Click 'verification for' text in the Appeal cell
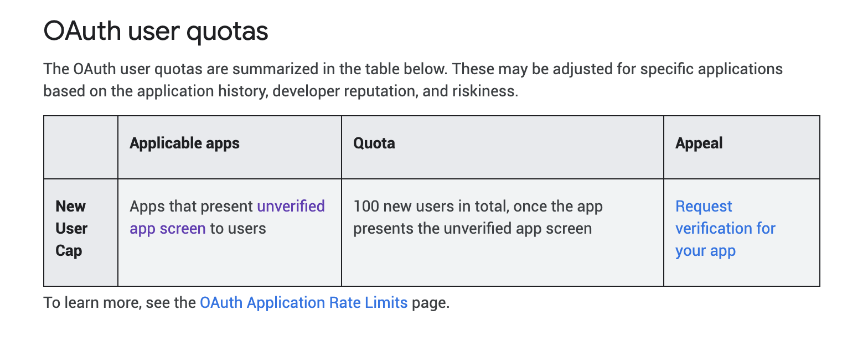This screenshot has height=340, width=868. pyautogui.click(x=725, y=228)
